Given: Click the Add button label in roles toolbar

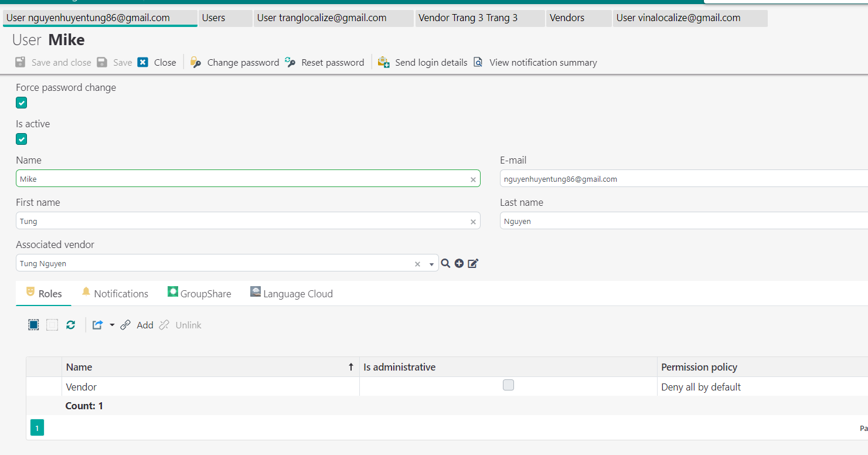Looking at the screenshot, I should [145, 325].
